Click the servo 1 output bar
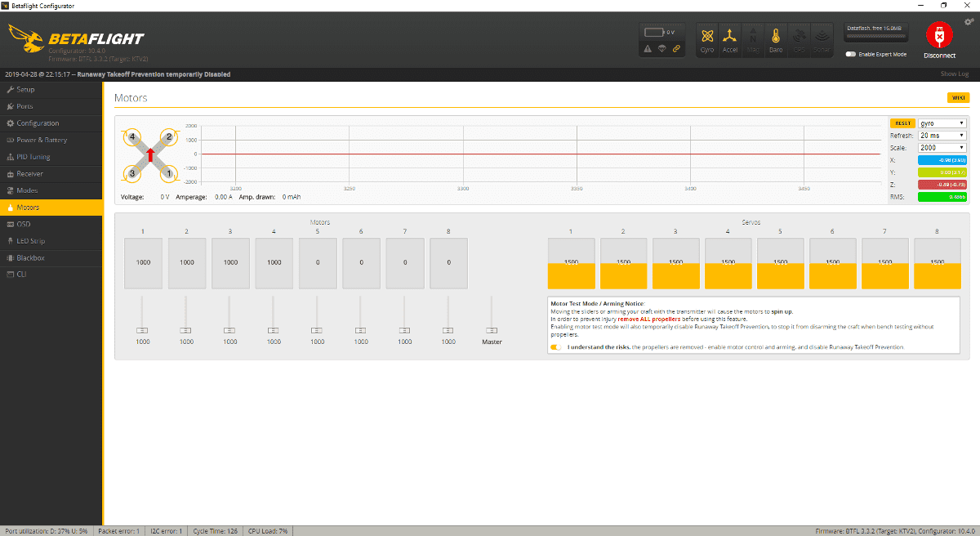 [571, 263]
